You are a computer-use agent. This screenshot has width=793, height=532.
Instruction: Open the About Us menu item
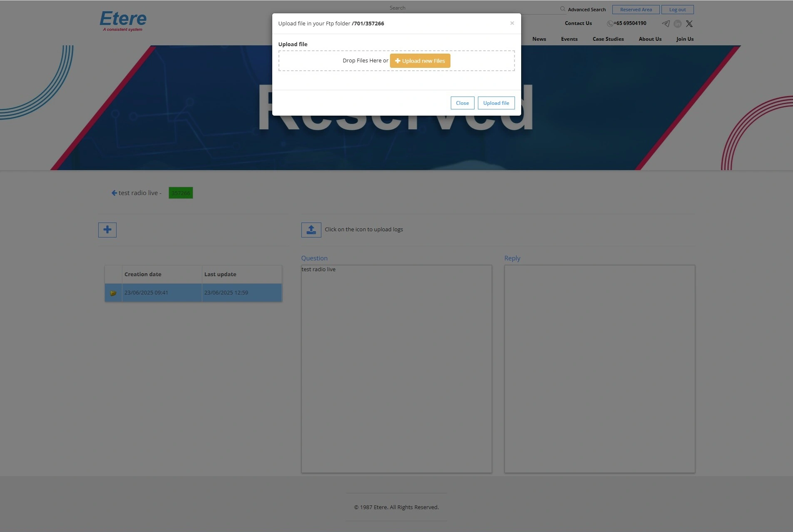pyautogui.click(x=650, y=39)
